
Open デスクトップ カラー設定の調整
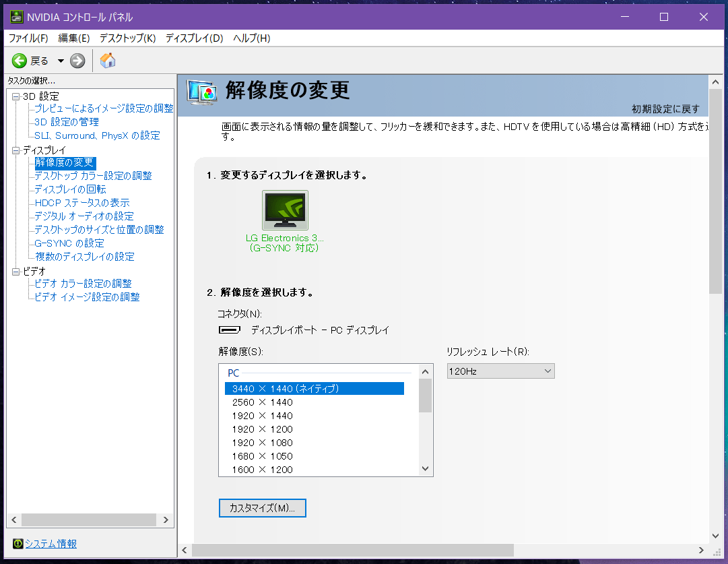pos(93,176)
